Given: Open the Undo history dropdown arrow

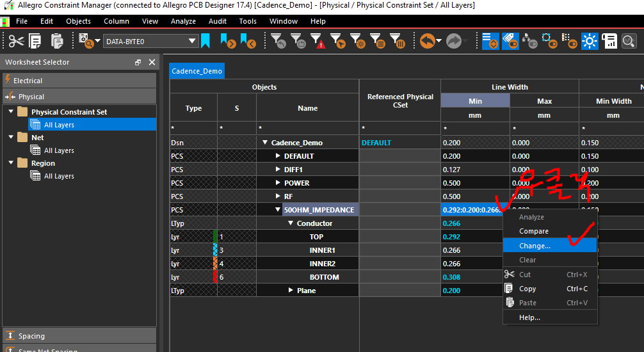Looking at the screenshot, I should 439,41.
